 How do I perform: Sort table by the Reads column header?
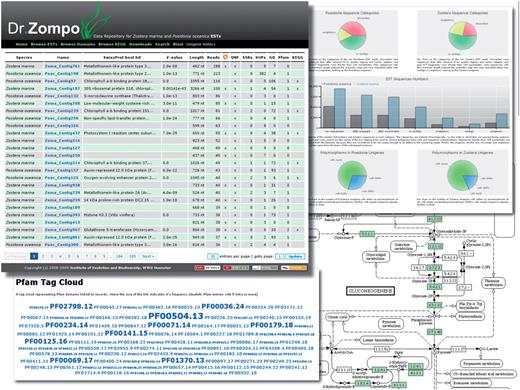click(x=214, y=57)
